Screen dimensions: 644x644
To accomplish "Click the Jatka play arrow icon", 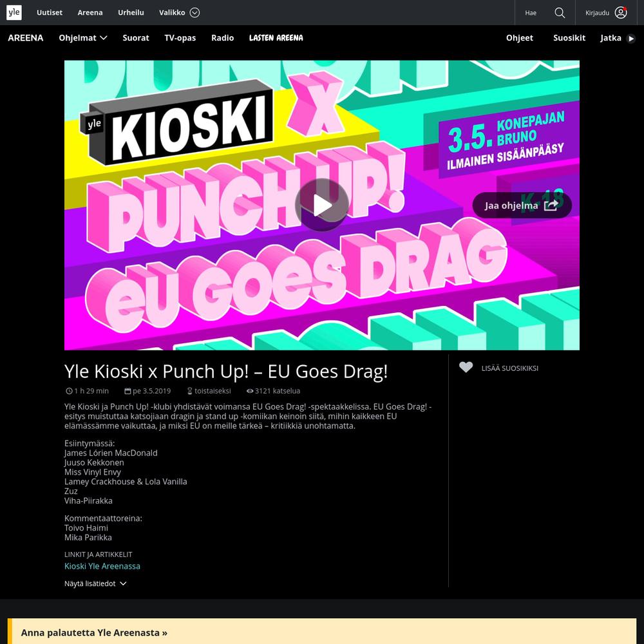I will coord(631,39).
